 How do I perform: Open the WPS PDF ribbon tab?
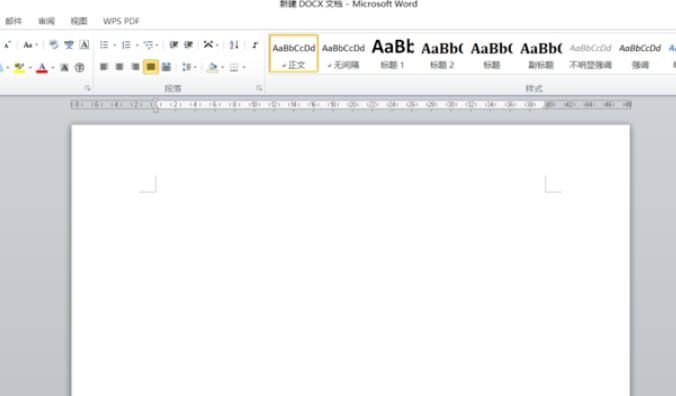click(121, 21)
